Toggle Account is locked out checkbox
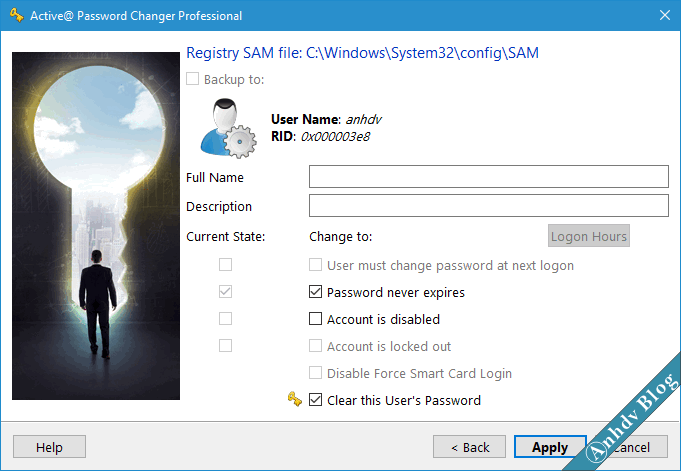The height and width of the screenshot is (471, 681). tap(315, 345)
